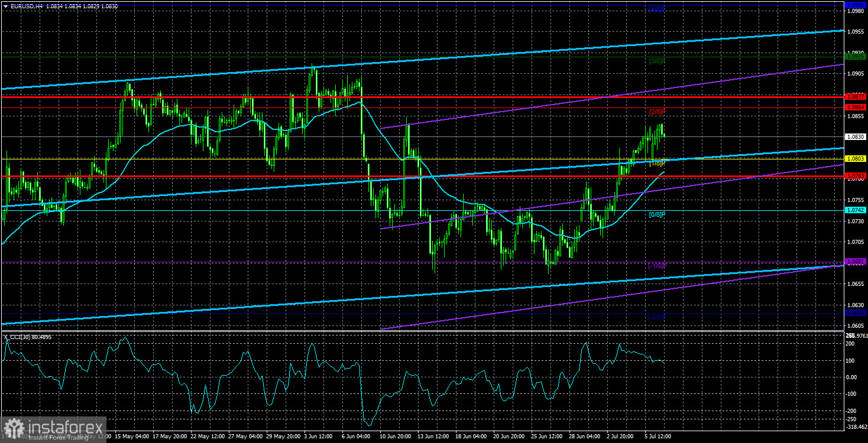Click the 1.0705 value on price scale

(856, 242)
